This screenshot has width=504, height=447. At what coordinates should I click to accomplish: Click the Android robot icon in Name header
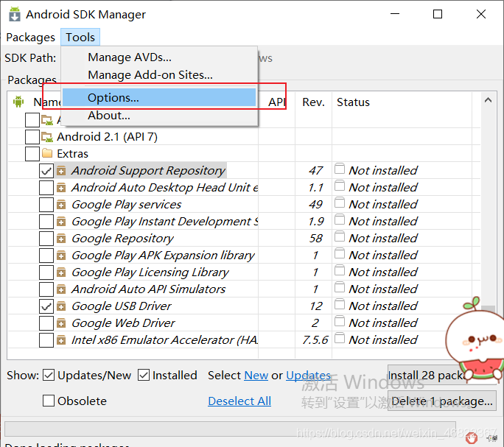(x=18, y=102)
